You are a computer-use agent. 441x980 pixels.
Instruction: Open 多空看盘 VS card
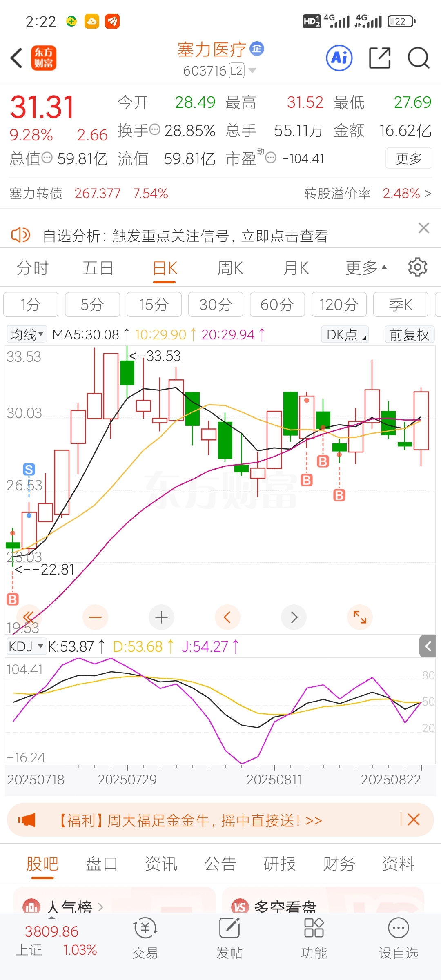pyautogui.click(x=323, y=901)
